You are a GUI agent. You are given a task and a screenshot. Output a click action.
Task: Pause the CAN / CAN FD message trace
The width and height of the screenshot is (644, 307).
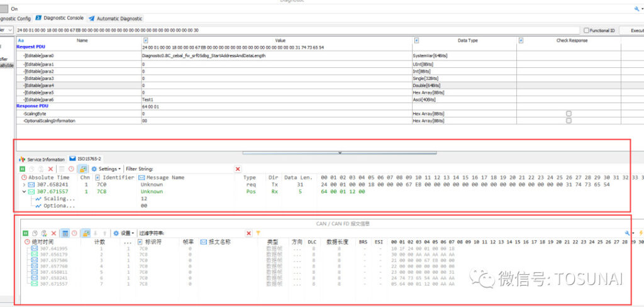pos(26,233)
